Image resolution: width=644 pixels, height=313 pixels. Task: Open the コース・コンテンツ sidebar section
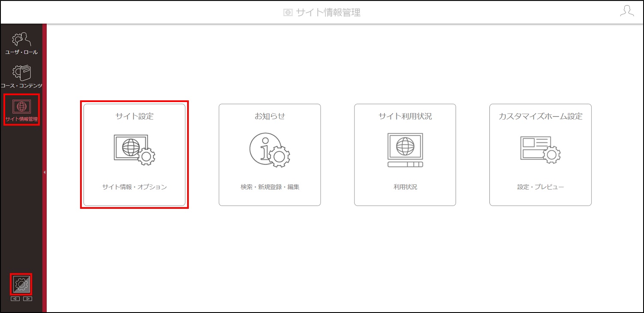[x=21, y=77]
